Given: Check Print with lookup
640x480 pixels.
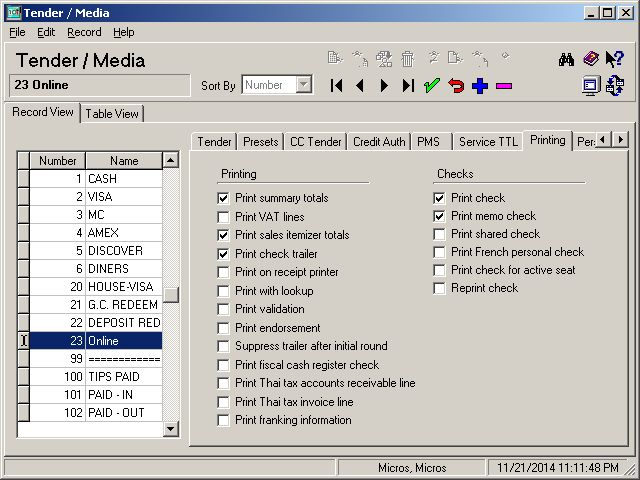Looking at the screenshot, I should (x=223, y=291).
